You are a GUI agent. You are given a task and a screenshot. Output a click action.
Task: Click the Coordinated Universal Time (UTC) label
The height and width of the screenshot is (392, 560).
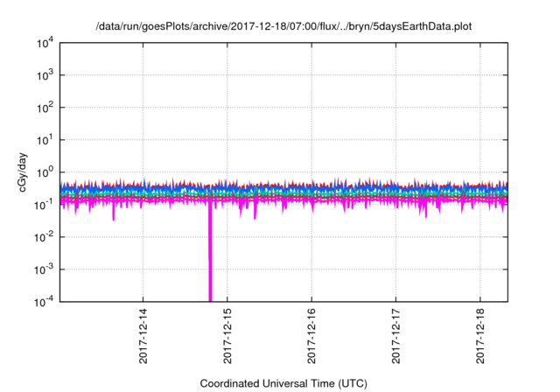[x=283, y=383]
